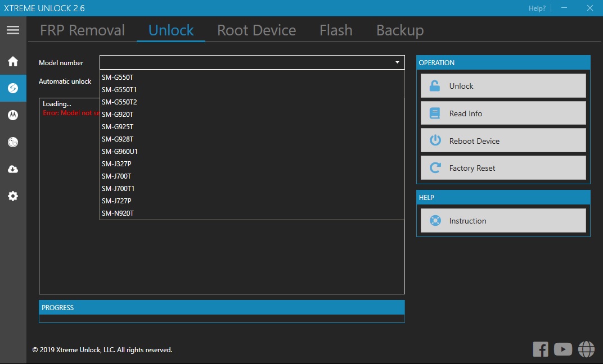Click the Unlock operation button label

(x=461, y=86)
